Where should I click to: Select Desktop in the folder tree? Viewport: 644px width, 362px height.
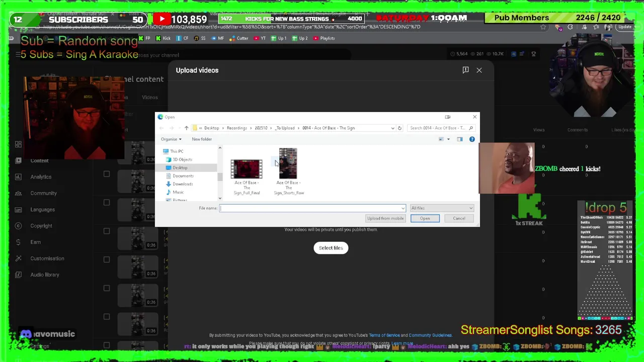(x=177, y=168)
